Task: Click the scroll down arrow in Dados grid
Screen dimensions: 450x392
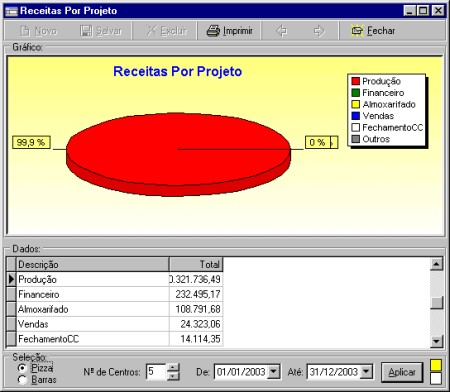Action: pyautogui.click(x=436, y=341)
